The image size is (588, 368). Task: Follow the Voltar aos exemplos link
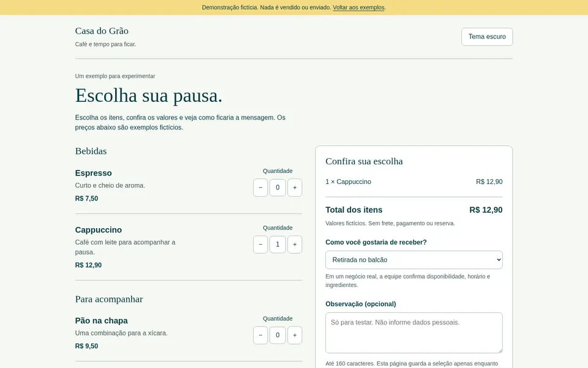pos(358,7)
